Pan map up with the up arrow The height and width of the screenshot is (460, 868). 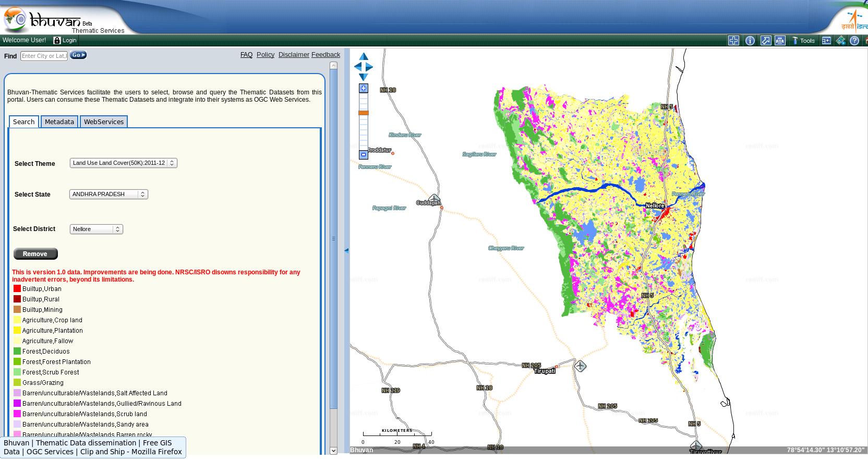[364, 57]
